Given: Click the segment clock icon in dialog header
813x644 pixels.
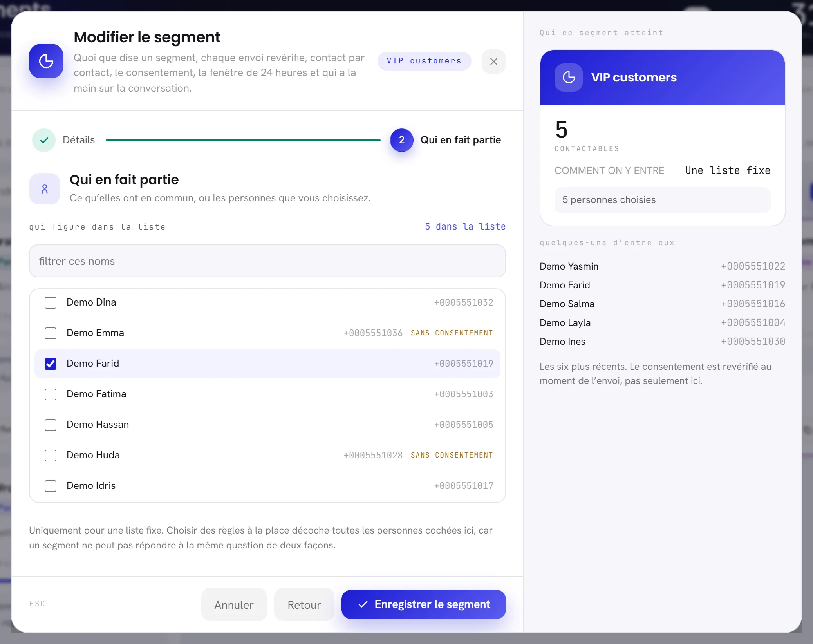Looking at the screenshot, I should click(x=46, y=61).
